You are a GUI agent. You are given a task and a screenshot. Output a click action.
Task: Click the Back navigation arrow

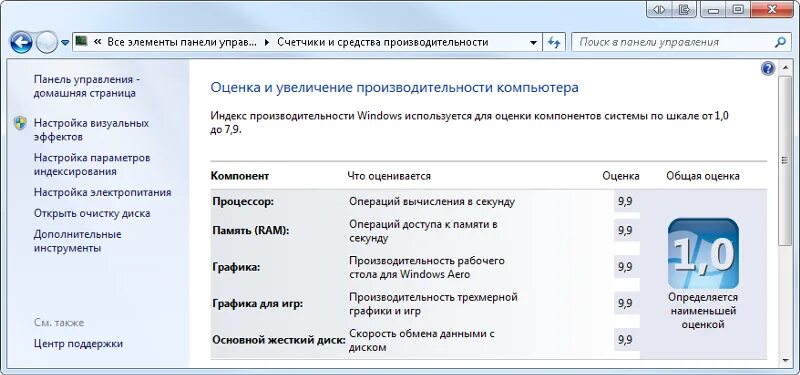pos(21,42)
